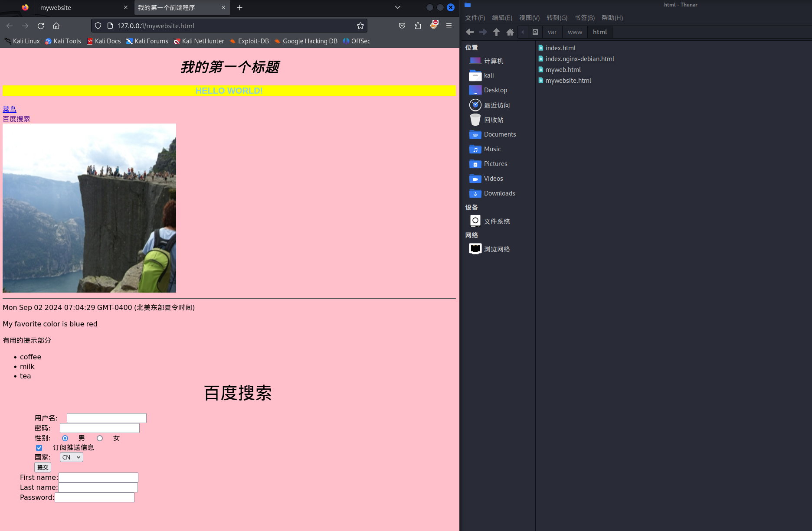This screenshot has width=812, height=531.
Task: Open Exploit-DB bookmark
Action: click(x=249, y=41)
